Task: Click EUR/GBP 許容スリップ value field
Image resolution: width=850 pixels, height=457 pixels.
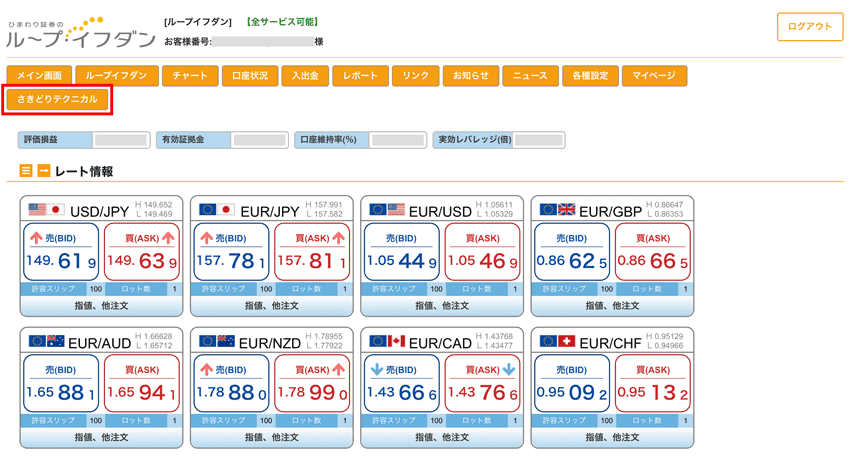Action: point(606,289)
